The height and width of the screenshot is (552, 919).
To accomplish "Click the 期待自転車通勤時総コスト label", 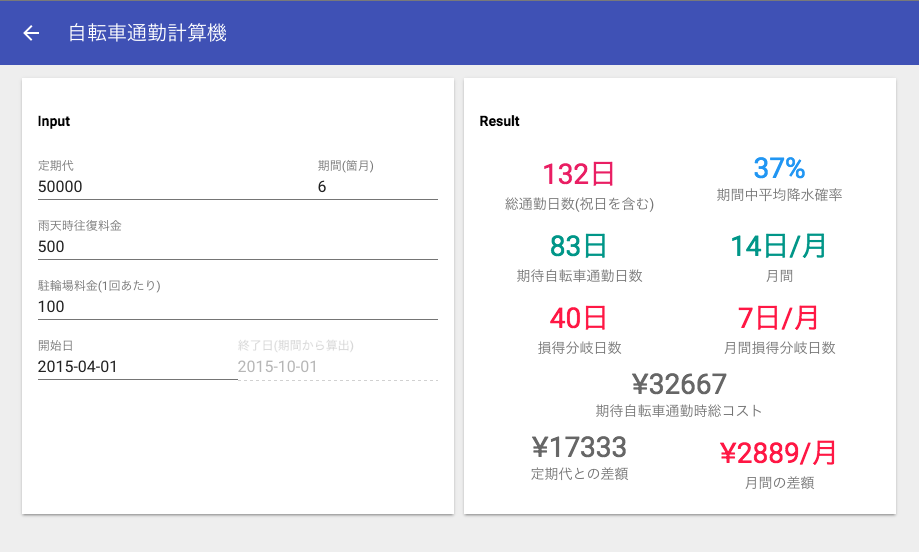I will pos(679,411).
